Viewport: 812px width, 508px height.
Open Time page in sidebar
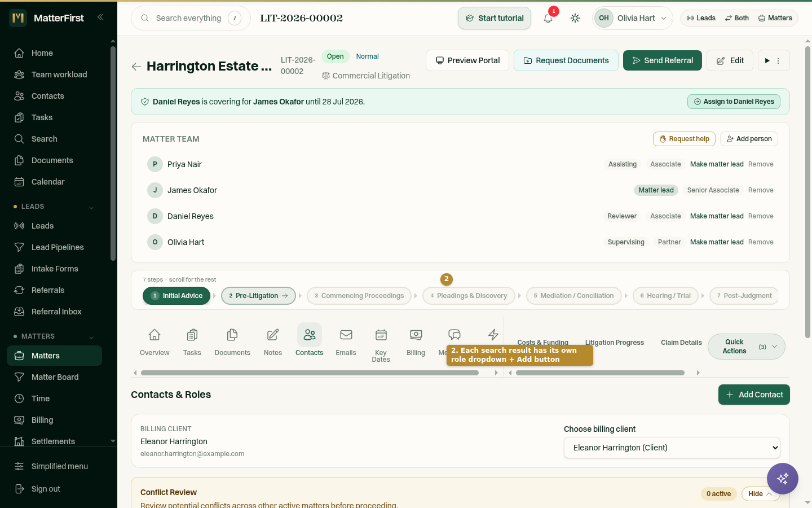[55, 398]
